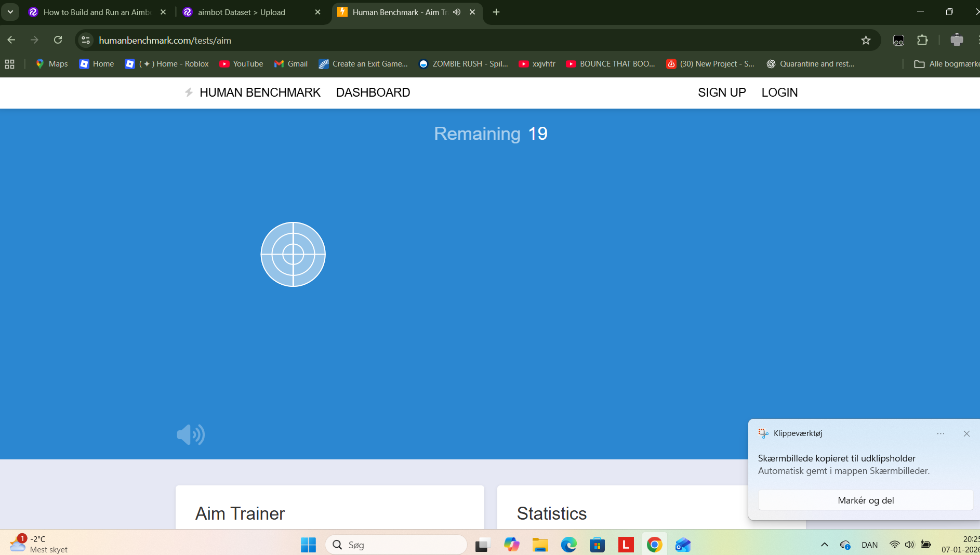
Task: Open the Klippeværktøj notification options menu
Action: point(941,433)
